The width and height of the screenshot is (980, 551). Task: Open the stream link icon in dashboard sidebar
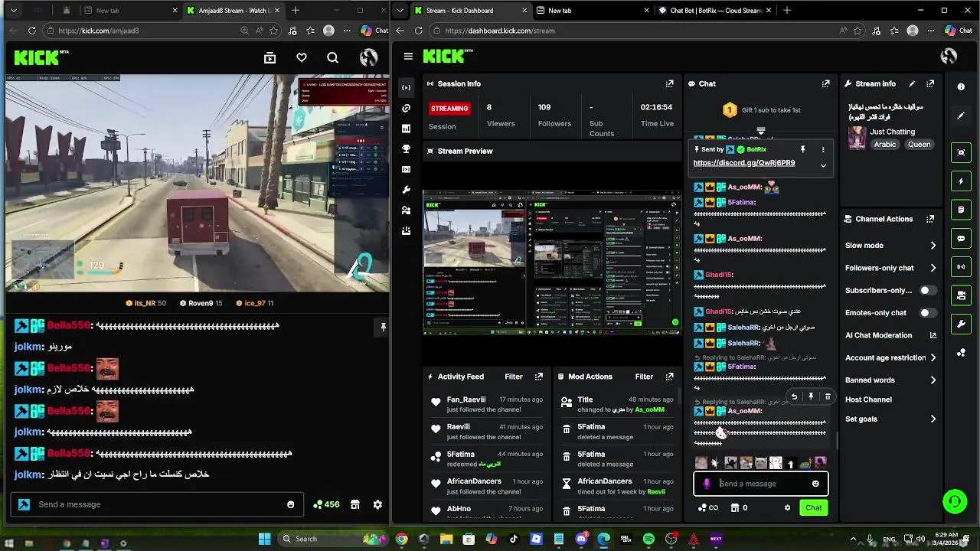click(x=406, y=108)
